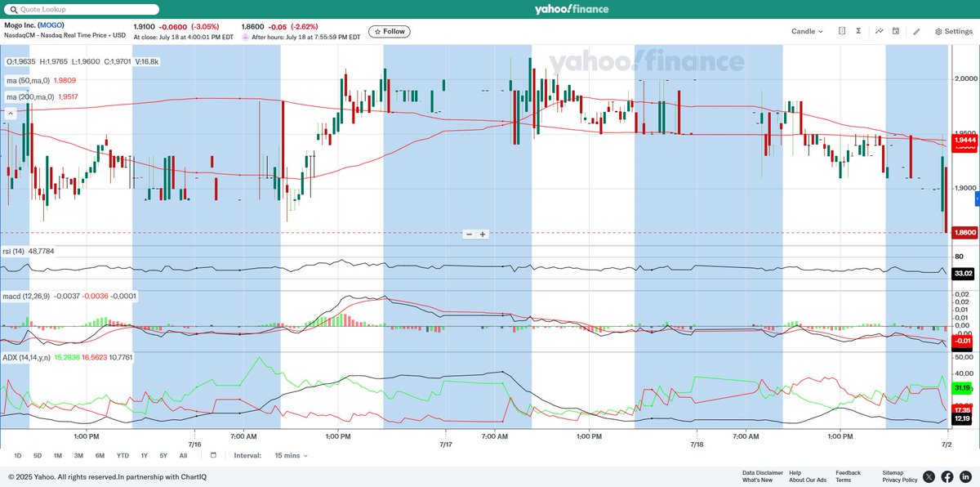
Task: Zoom out with the minus button
Action: (469, 235)
